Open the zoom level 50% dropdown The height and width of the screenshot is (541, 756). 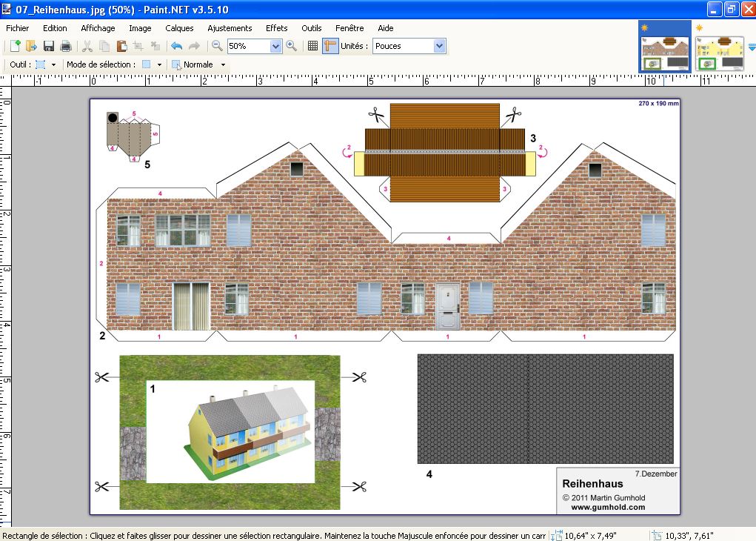click(x=275, y=46)
